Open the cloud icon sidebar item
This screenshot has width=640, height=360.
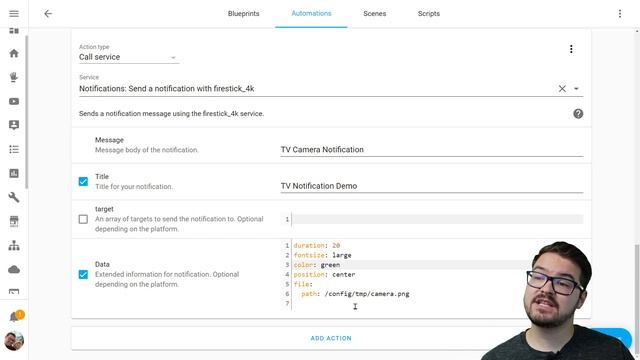coord(14,269)
